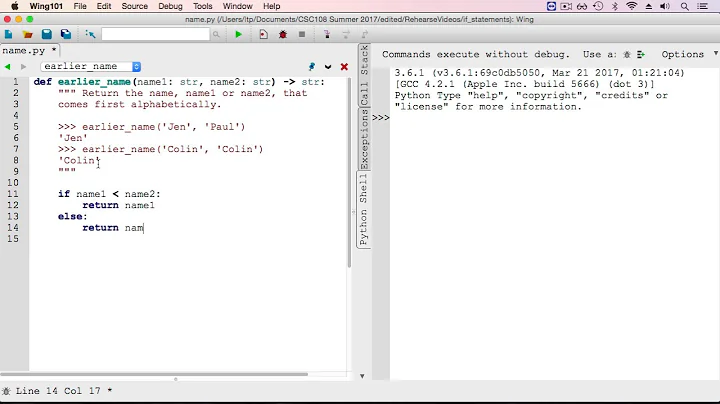Click the toolbar search text field
This screenshot has height=404, width=720.
pos(155,34)
